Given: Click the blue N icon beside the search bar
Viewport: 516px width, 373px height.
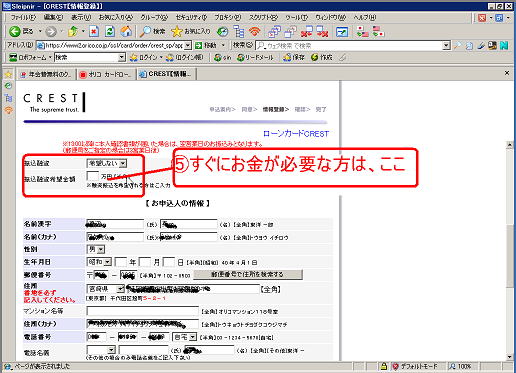Looking at the screenshot, I should [x=504, y=45].
